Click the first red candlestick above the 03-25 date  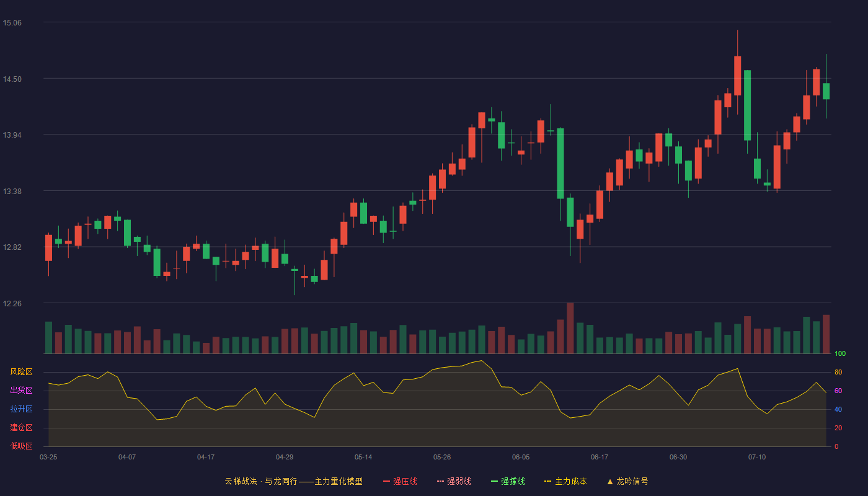(x=48, y=247)
